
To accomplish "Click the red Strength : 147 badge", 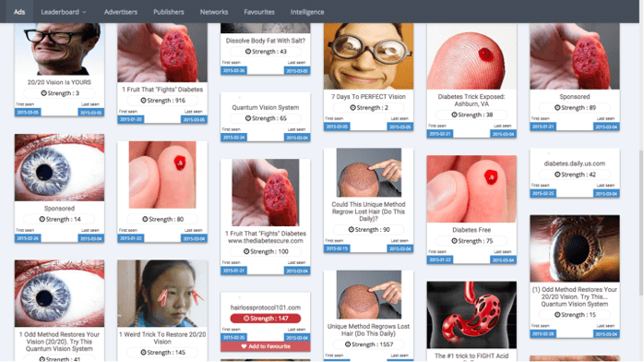I will pos(266,318).
